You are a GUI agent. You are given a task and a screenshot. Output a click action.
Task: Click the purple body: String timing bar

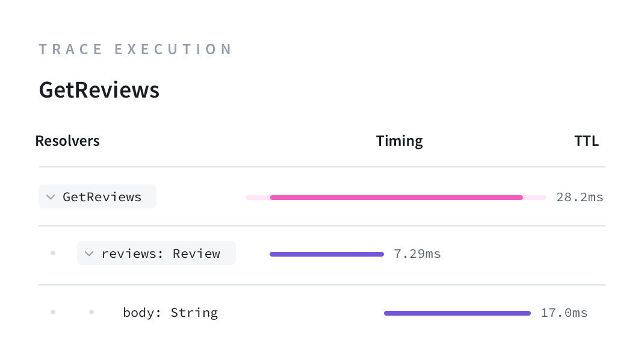coord(457,313)
